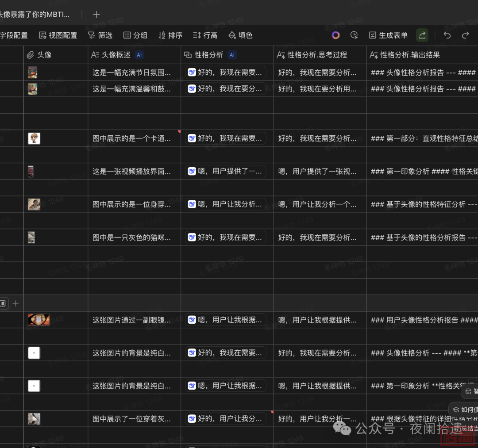Screen dimensions: 478x448
Task: Select cell 这张图片通过一副眼镜...
Action: point(134,320)
